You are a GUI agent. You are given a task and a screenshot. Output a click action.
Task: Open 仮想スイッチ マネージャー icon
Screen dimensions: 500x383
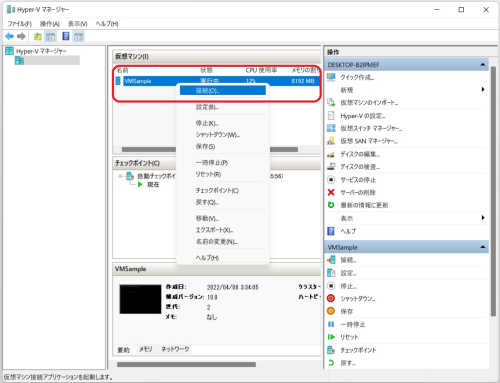pyautogui.click(x=331, y=128)
